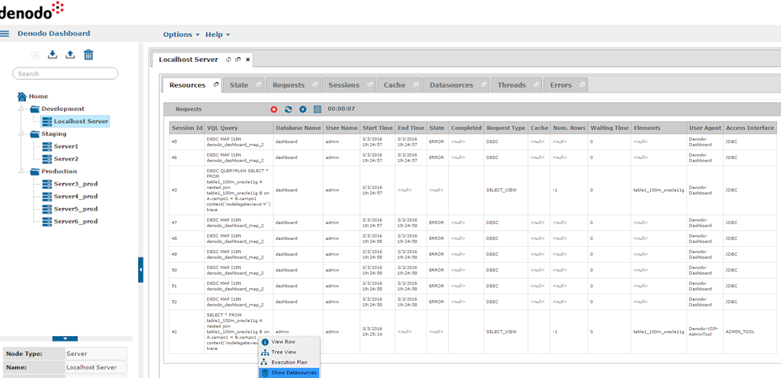Switch to the Threads tab

pos(512,85)
